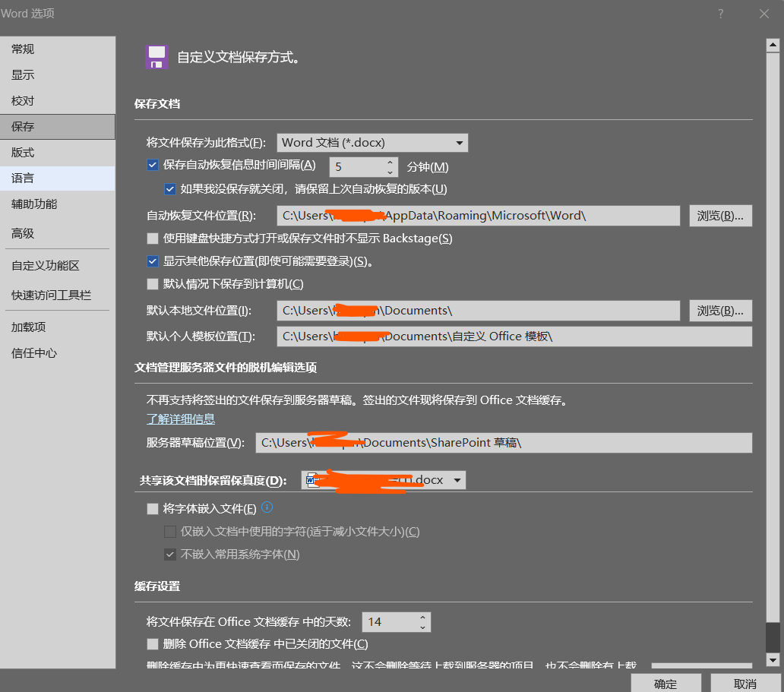Open the 了解详细信息 link
This screenshot has width=784, height=692.
tap(180, 419)
